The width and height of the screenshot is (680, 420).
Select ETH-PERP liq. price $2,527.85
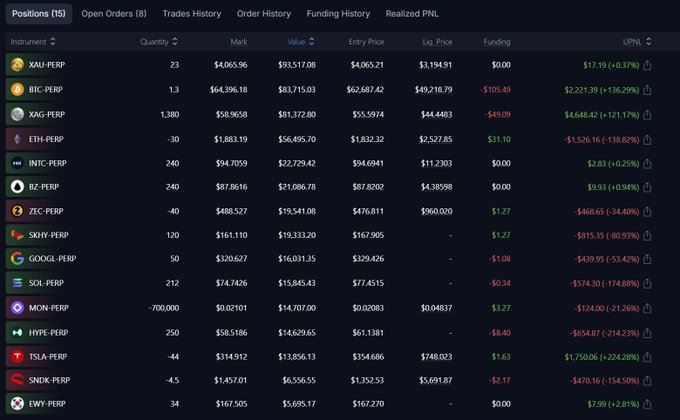tap(435, 139)
